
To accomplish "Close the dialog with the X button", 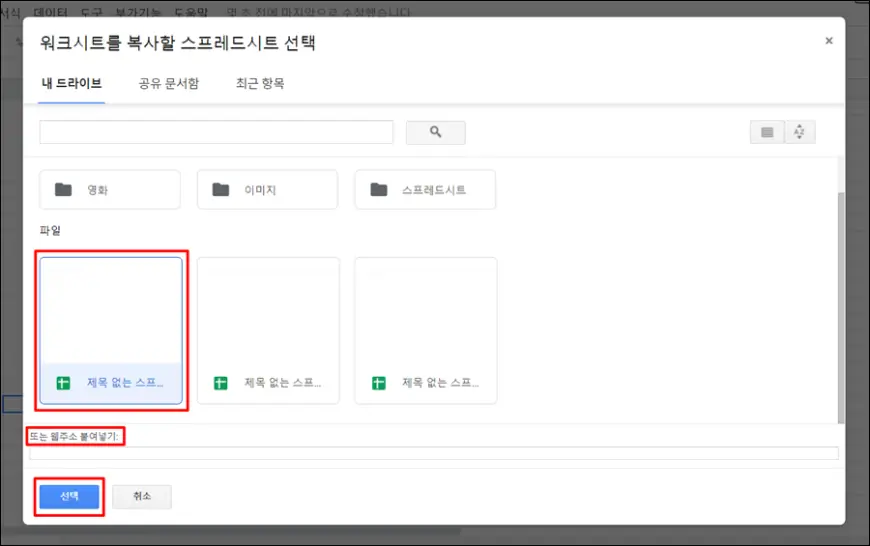I will click(x=828, y=41).
